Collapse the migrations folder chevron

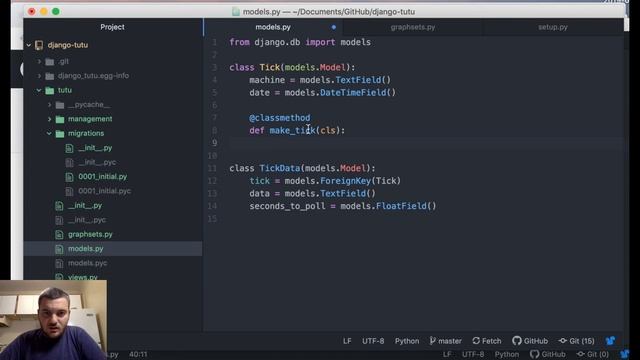(49, 133)
